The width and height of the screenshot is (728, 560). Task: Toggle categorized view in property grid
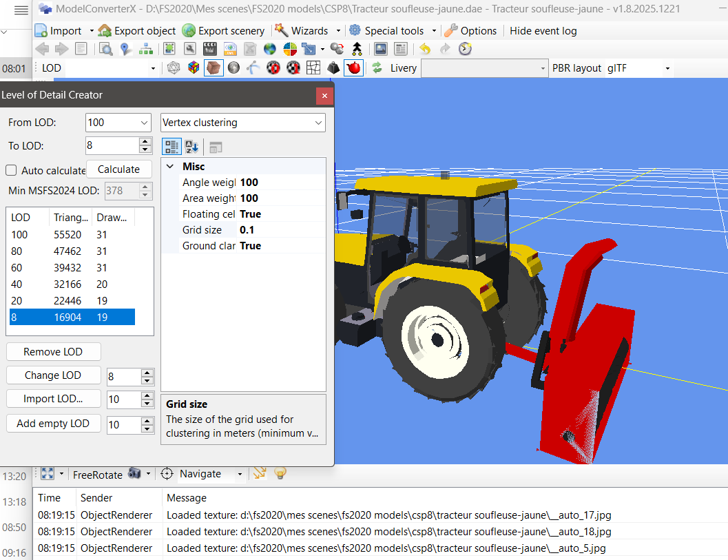(171, 147)
